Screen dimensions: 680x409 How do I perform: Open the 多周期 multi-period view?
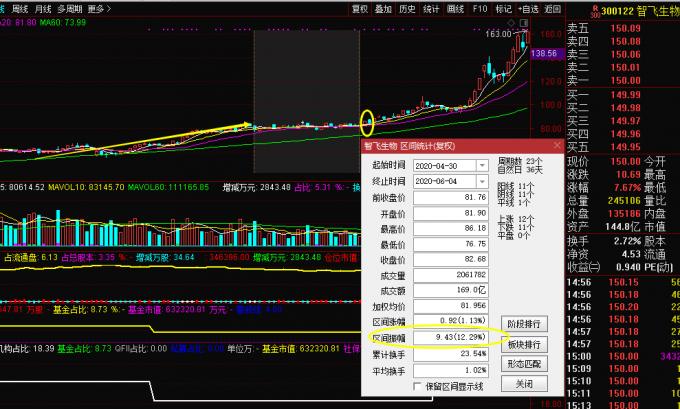tap(69, 9)
